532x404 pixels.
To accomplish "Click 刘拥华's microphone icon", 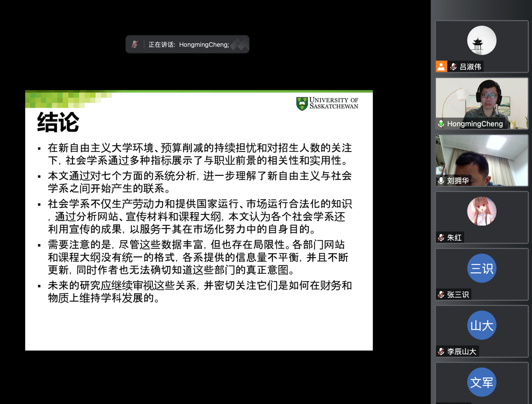I will pyautogui.click(x=441, y=181).
